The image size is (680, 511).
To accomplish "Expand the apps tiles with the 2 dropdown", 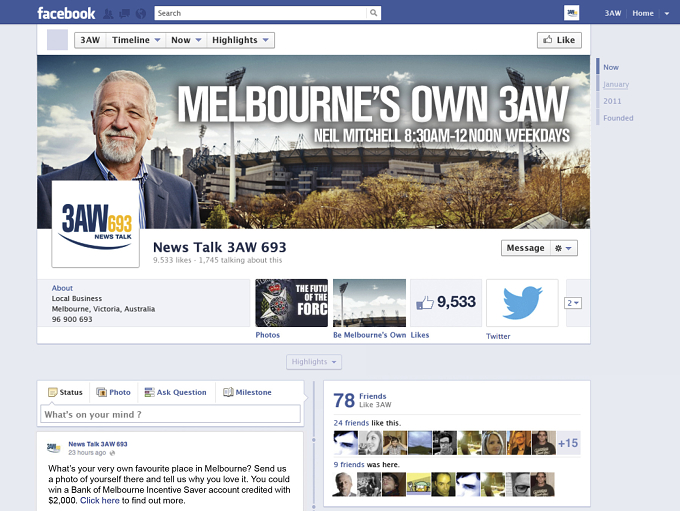I will coord(573,303).
